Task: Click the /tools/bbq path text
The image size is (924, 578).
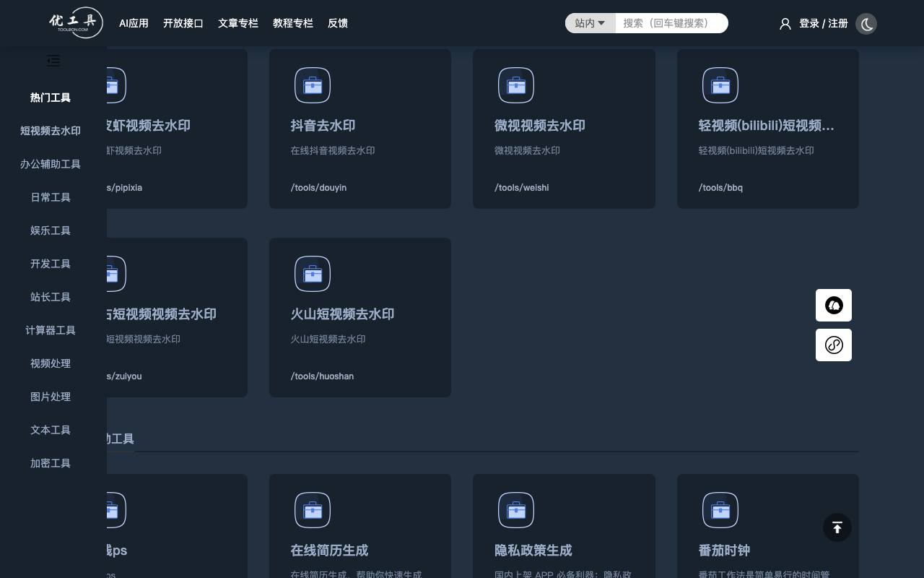Action: pos(721,188)
